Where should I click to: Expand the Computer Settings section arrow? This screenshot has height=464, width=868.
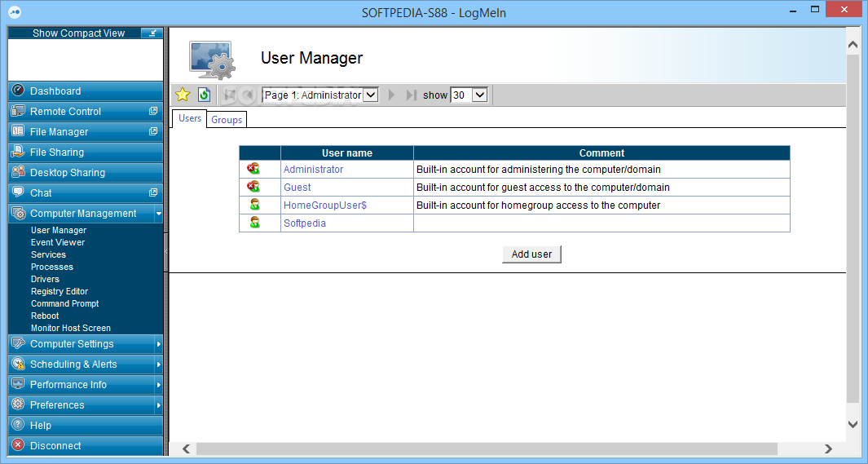pos(159,344)
